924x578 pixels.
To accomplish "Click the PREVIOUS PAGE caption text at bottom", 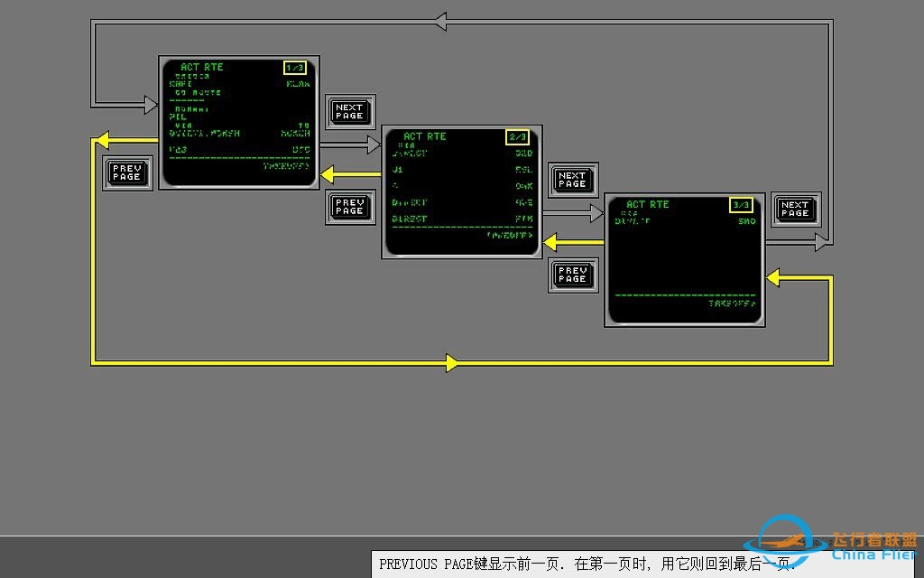I will (587, 564).
